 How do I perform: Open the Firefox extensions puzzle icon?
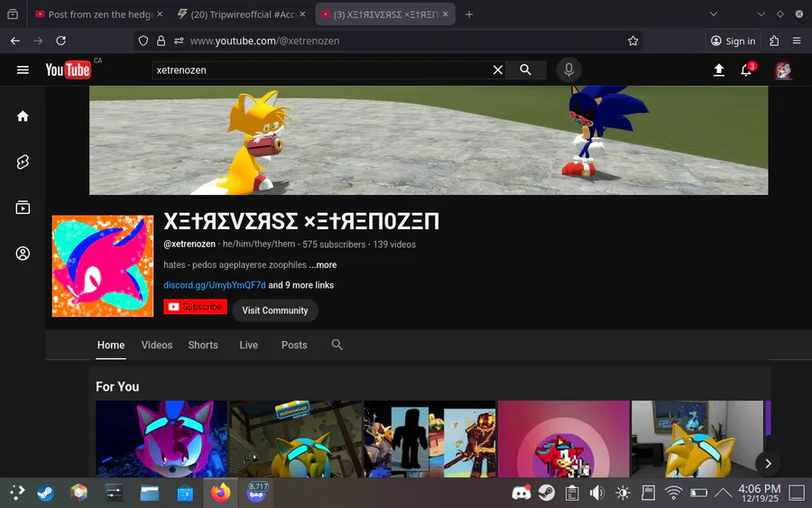[x=774, y=41]
